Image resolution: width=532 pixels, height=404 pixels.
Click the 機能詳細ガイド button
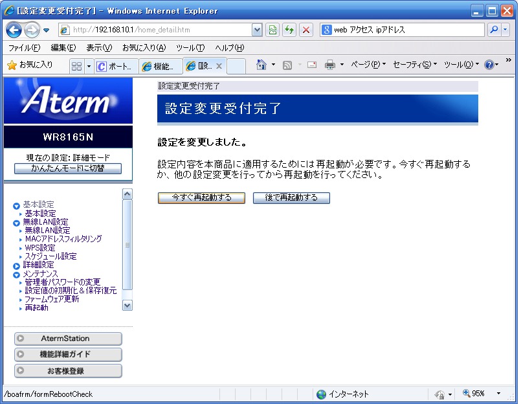[68, 354]
